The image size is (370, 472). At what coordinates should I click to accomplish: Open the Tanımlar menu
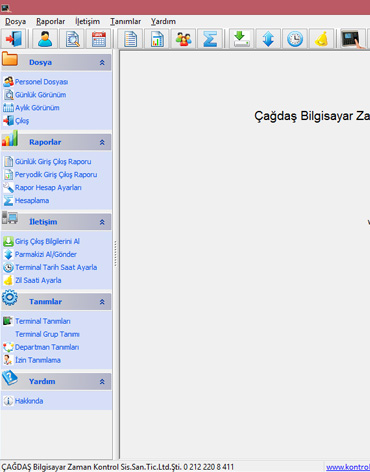[126, 22]
